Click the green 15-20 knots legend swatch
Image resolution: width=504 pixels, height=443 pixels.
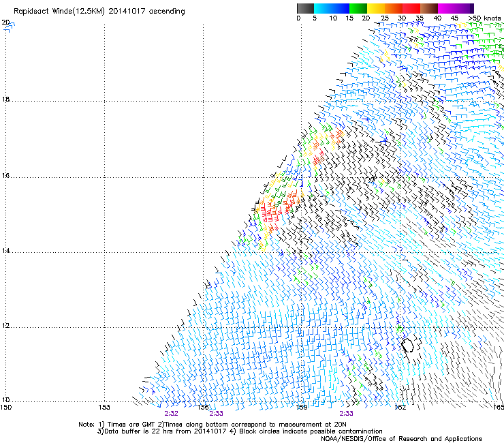pyautogui.click(x=358, y=8)
